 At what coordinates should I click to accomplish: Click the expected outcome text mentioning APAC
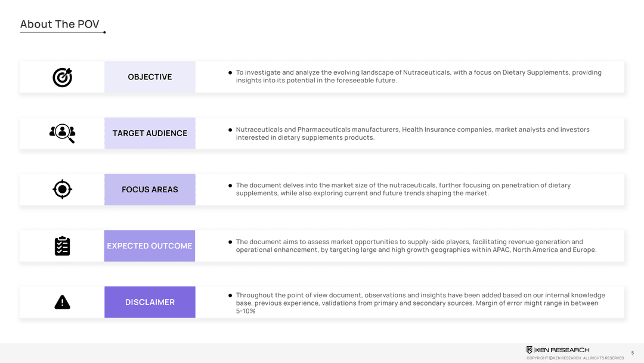[x=416, y=246]
